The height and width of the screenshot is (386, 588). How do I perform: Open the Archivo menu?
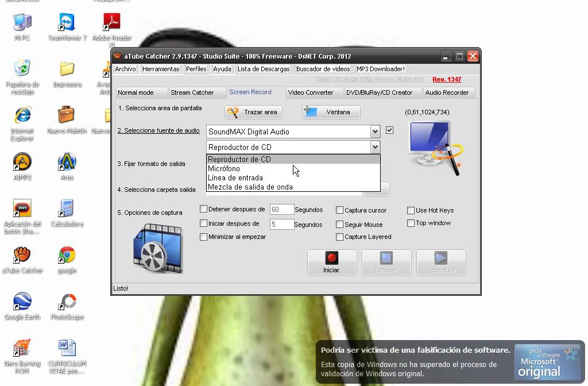125,69
